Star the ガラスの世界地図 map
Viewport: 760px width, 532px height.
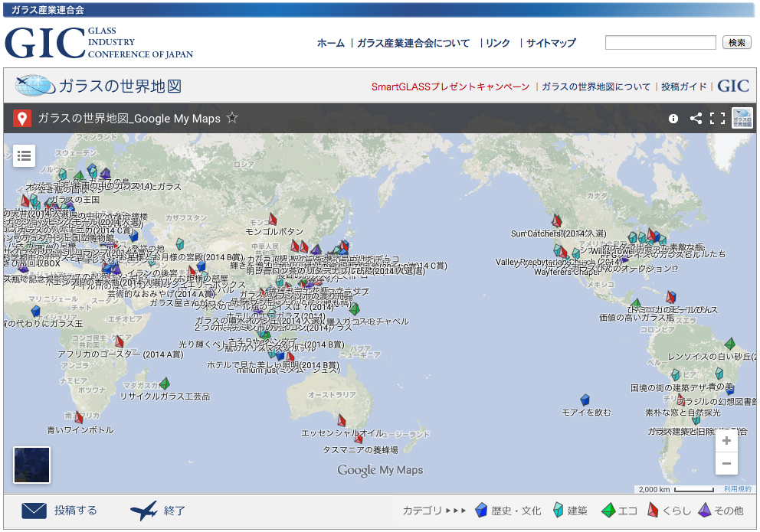coord(233,118)
